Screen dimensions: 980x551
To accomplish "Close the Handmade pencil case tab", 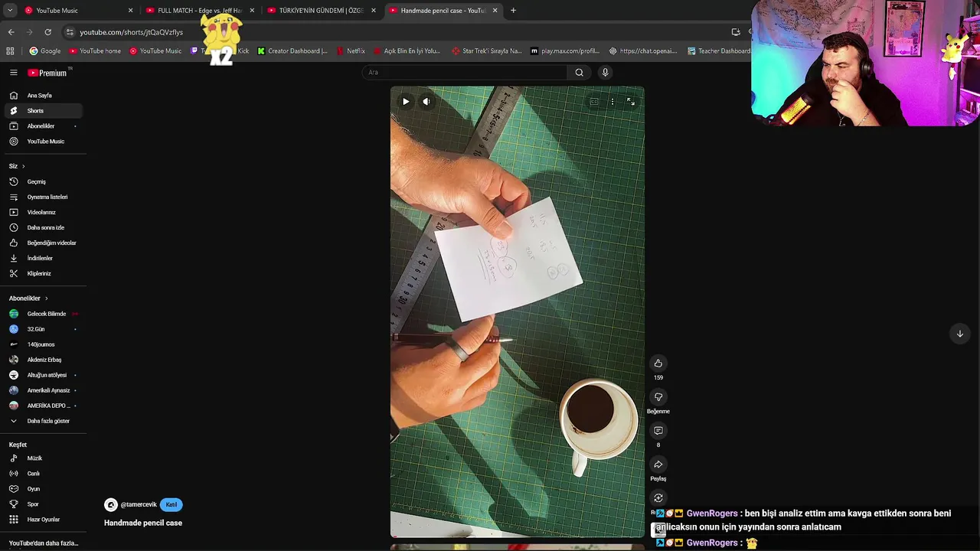I will pos(495,11).
